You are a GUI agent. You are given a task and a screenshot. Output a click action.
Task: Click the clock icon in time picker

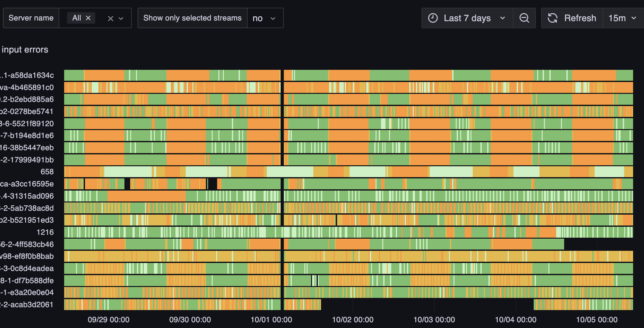(x=433, y=18)
